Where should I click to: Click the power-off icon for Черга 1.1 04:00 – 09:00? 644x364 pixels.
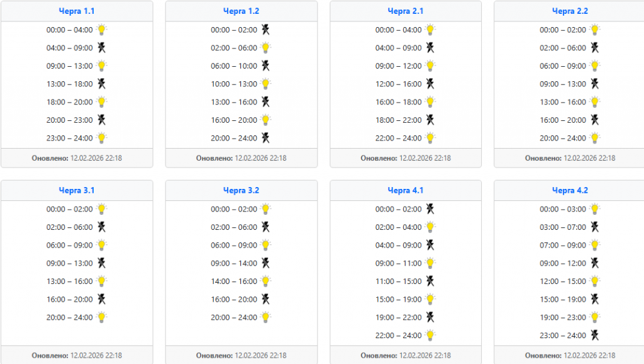[101, 48]
